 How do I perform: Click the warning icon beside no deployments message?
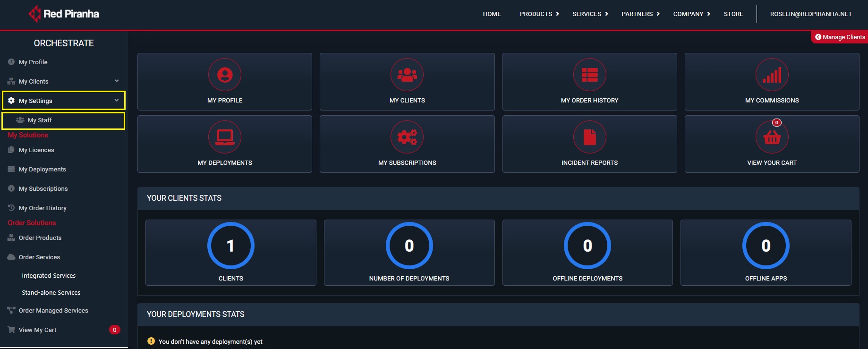coord(151,341)
